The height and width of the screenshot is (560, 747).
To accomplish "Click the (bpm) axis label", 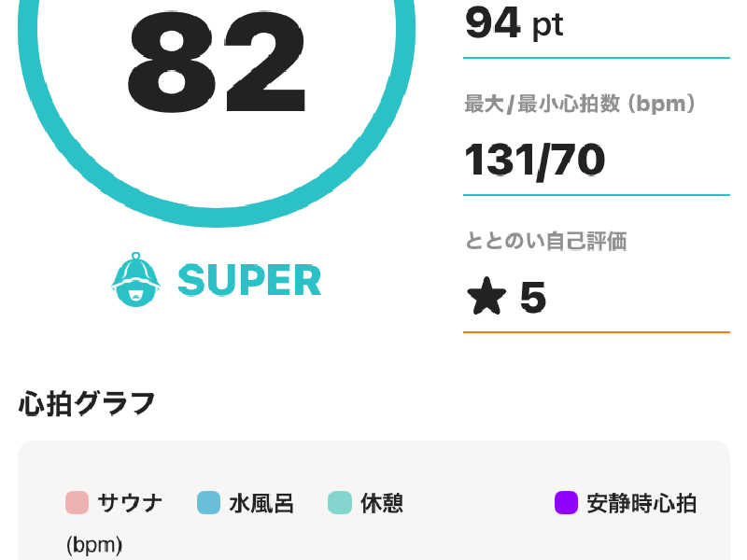I will (x=94, y=545).
